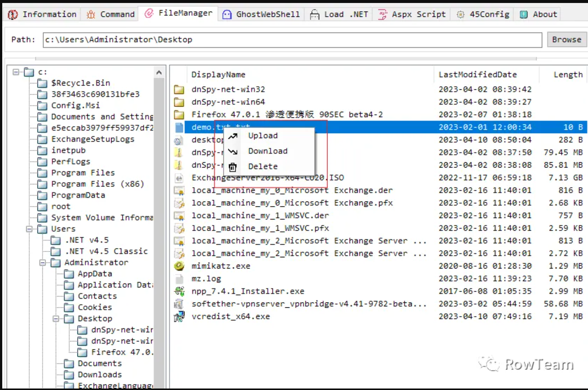Viewport: 588px width, 390px height.
Task: Select Contacts folder in the tree
Action: coord(97,296)
